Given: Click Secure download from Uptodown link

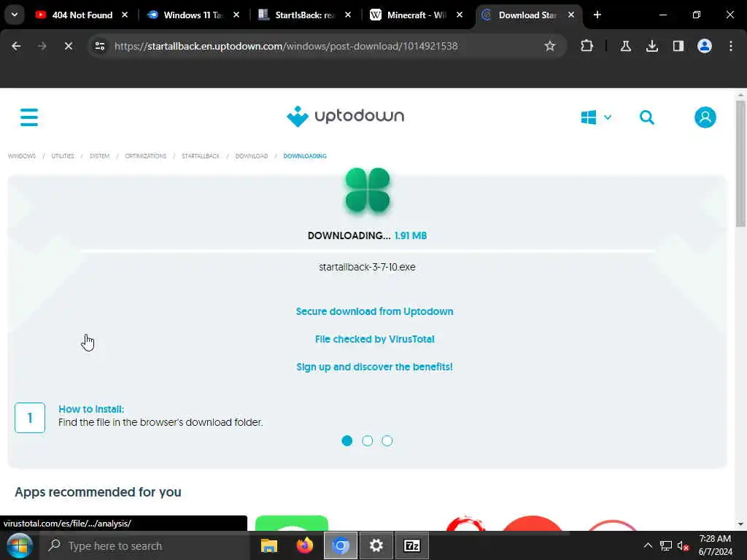Looking at the screenshot, I should click(x=374, y=311).
